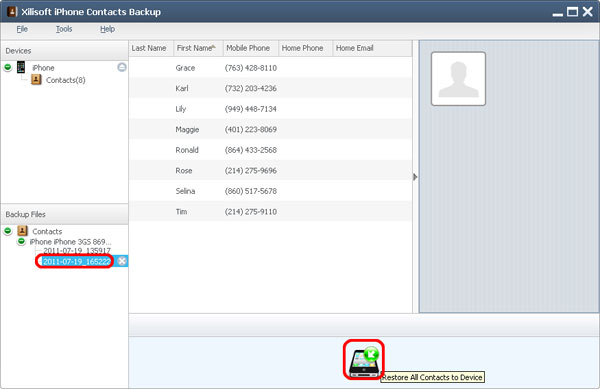Screen dimensions: 600x389
Task: Sort by the Last Name column
Action: (151, 48)
